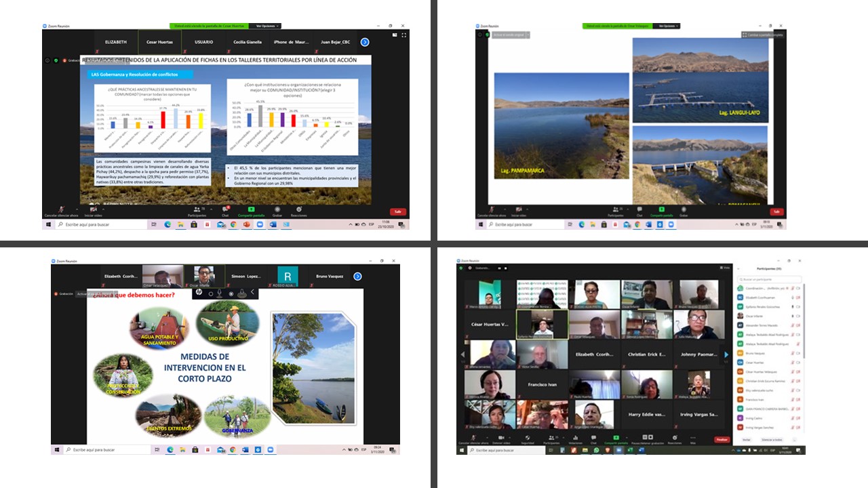This screenshot has height=488, width=868.
Task: Open Vista dropdown in bottom-right window
Action: click(725, 268)
